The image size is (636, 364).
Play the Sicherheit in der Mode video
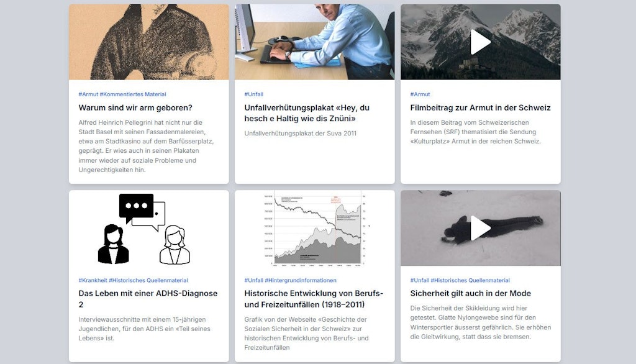[x=480, y=228]
